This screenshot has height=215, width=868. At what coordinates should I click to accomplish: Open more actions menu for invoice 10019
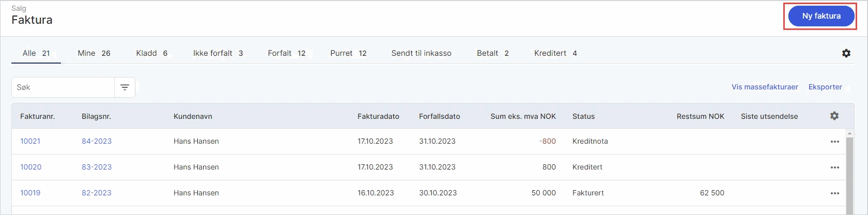(x=835, y=193)
